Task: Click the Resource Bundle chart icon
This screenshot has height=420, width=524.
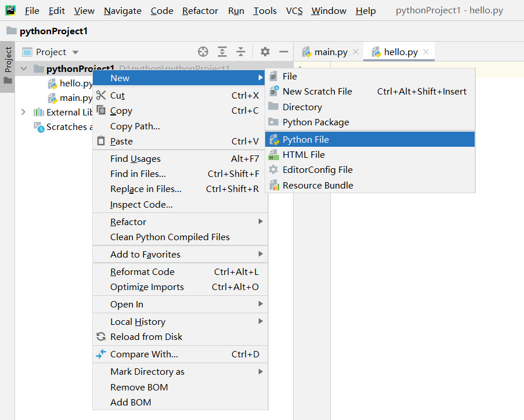Action: (x=274, y=185)
